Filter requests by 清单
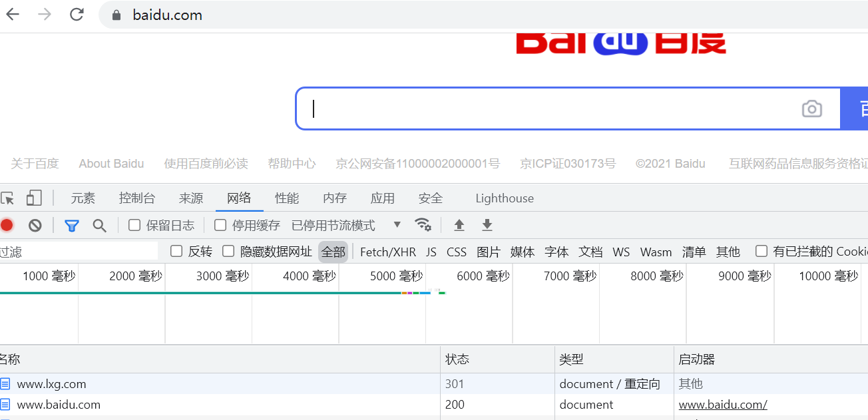Viewport: 868px width, 420px height. 694,252
